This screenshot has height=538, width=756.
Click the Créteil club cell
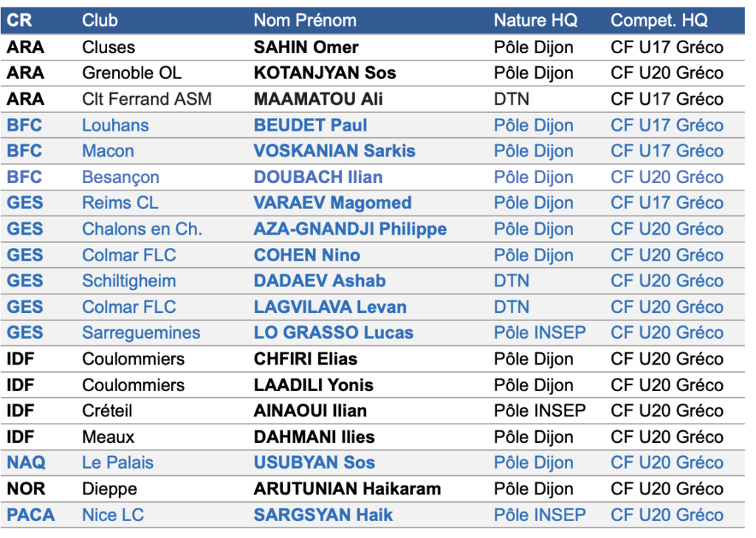pyautogui.click(x=107, y=411)
